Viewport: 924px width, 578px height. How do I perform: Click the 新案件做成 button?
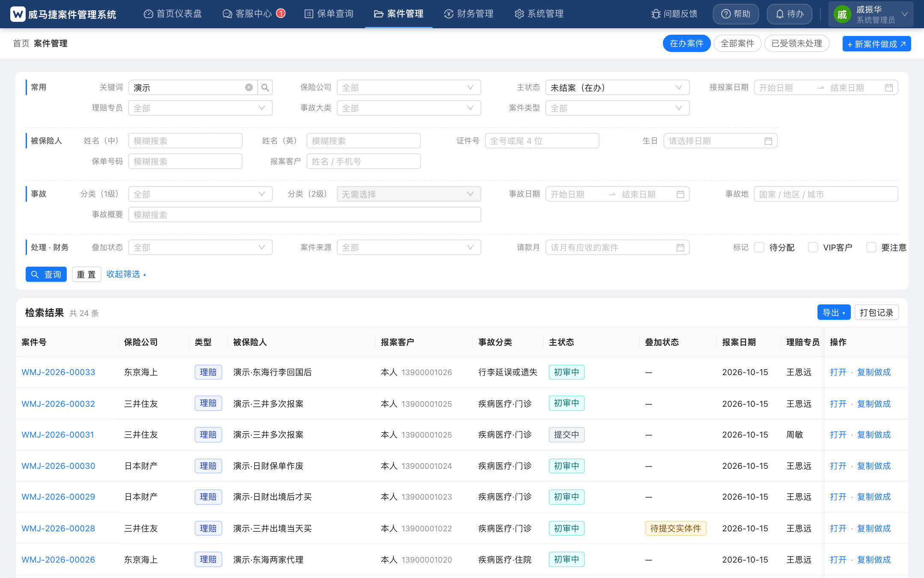click(x=877, y=44)
